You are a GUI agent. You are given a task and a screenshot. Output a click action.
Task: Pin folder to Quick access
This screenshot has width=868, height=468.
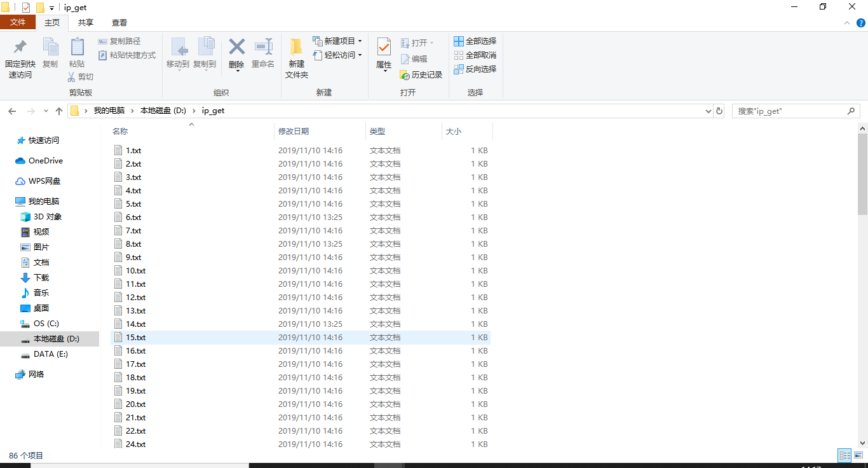[20, 59]
